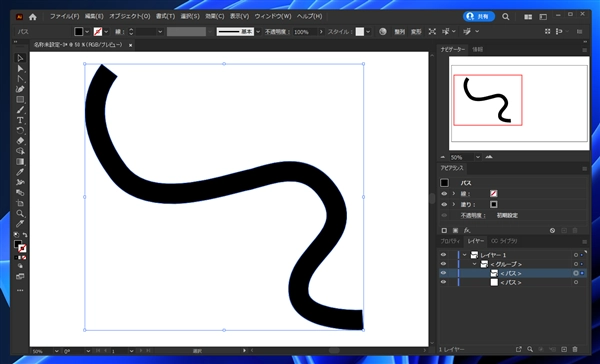600x364 pixels.
Task: Hide レイヤー 1 using its eye icon
Action: [x=443, y=255]
